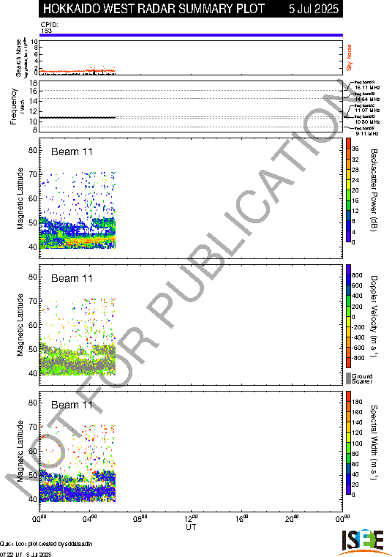Click the red Sky Noise label
The width and height of the screenshot is (392, 557).
click(350, 58)
